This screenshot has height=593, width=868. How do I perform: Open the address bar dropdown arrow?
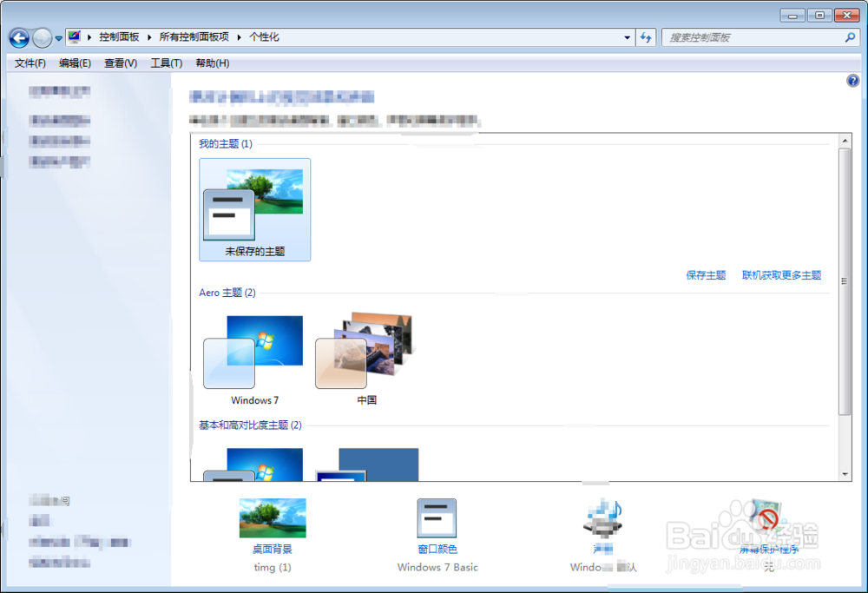point(627,37)
